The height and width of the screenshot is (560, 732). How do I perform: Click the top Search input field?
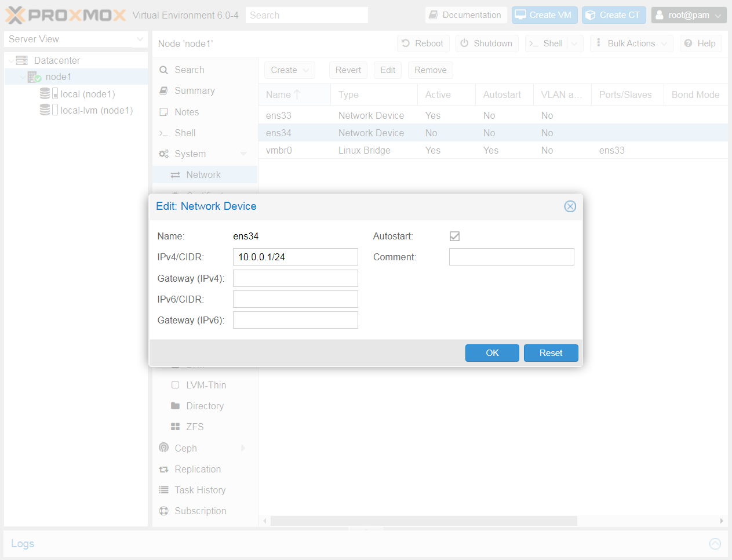(x=307, y=15)
